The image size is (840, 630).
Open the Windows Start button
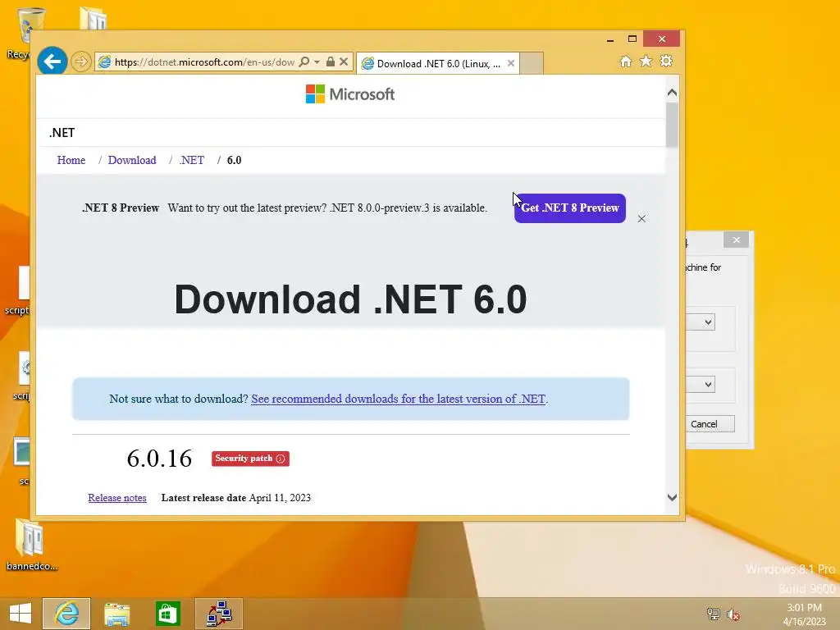[21, 614]
